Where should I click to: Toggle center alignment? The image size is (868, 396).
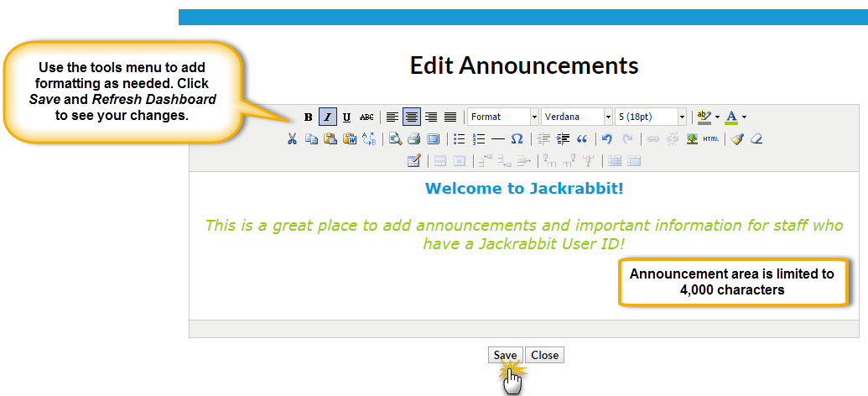point(411,117)
